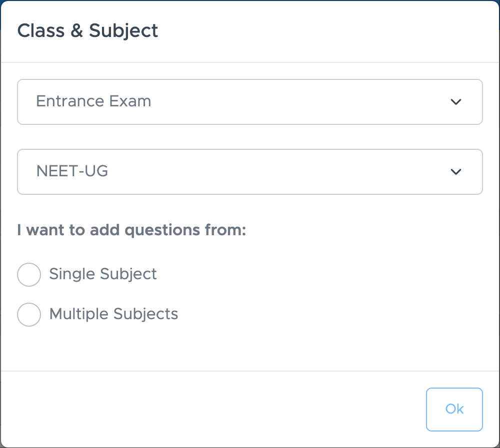Click the Single Subject label text
This screenshot has width=500, height=448.
tap(103, 274)
